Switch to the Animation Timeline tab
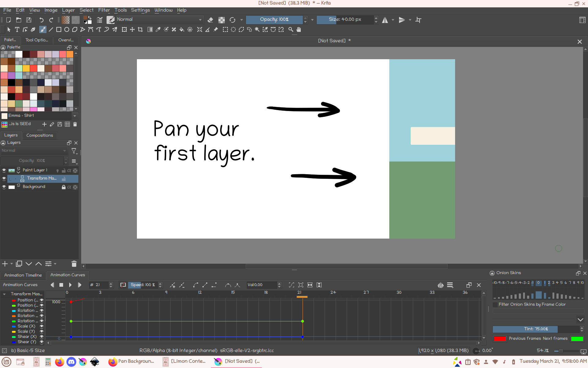 23,275
